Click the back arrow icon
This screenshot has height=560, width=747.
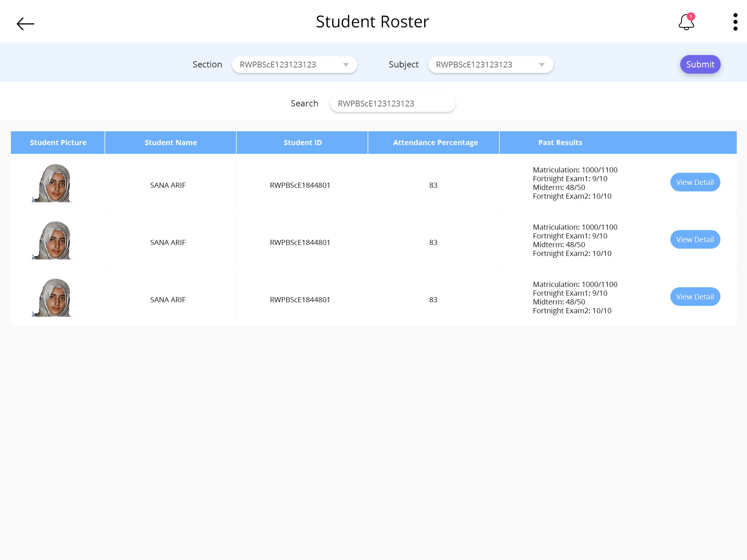pos(26,24)
